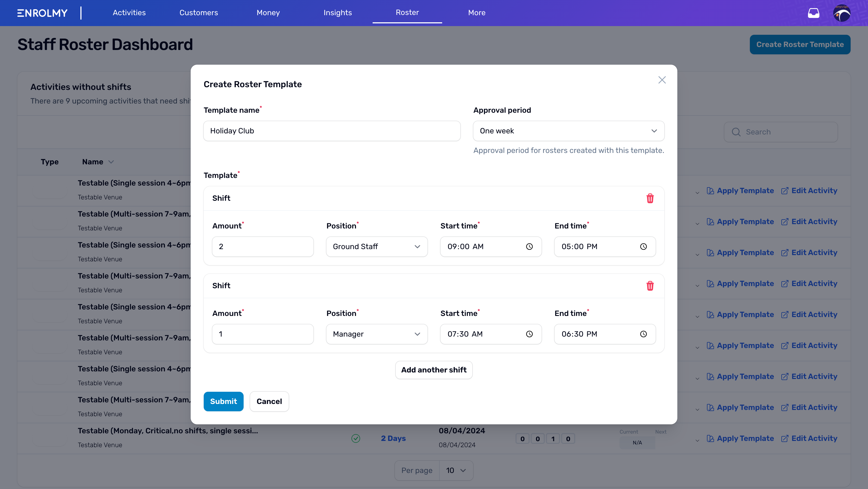
Task: Open the clock picker for 09:00 AM start time
Action: pos(529,247)
